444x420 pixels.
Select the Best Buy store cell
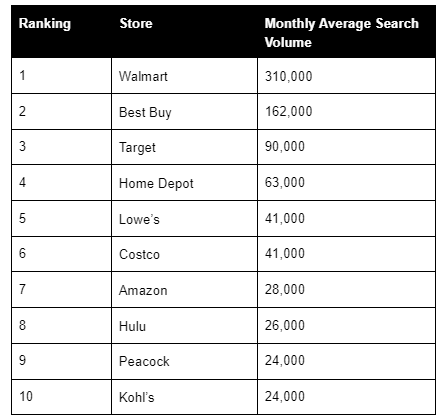(x=184, y=112)
